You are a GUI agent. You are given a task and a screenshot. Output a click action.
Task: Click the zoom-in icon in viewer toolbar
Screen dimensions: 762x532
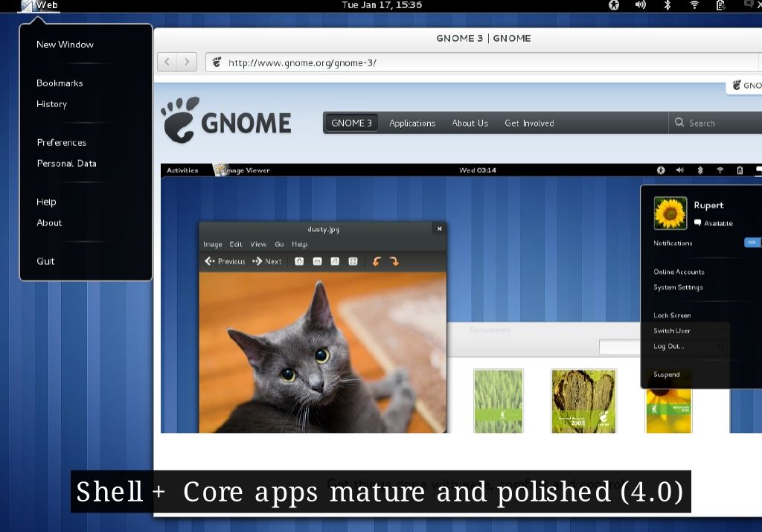299,261
